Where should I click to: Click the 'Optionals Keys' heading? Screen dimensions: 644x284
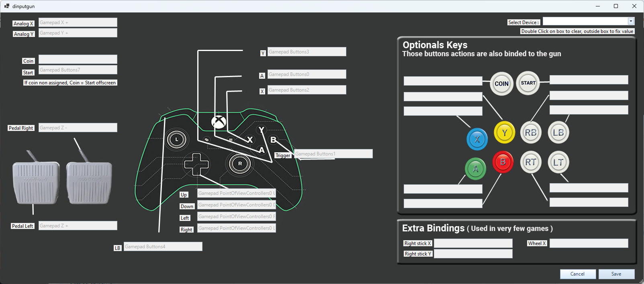tap(435, 45)
